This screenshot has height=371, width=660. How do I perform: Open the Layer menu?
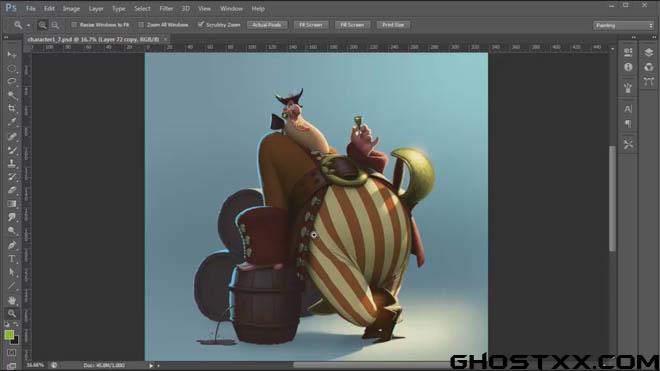(96, 8)
